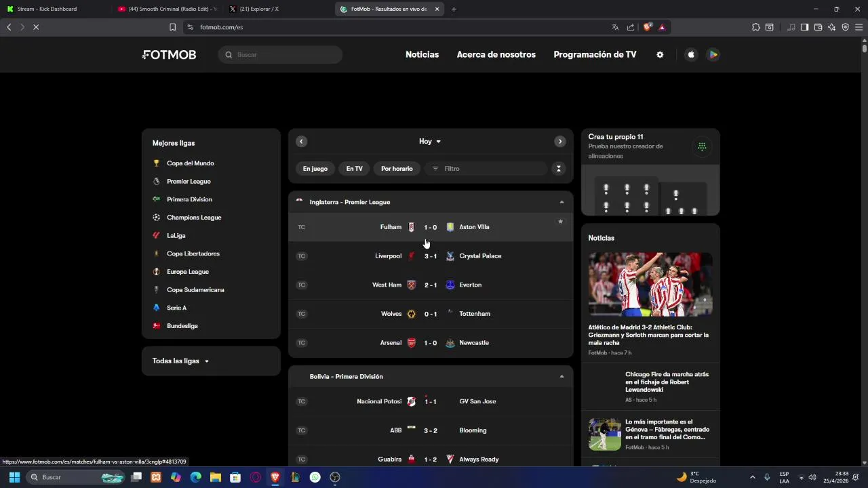The image size is (868, 488).
Task: Click the Brave Rewards triangle icon
Action: point(662,27)
